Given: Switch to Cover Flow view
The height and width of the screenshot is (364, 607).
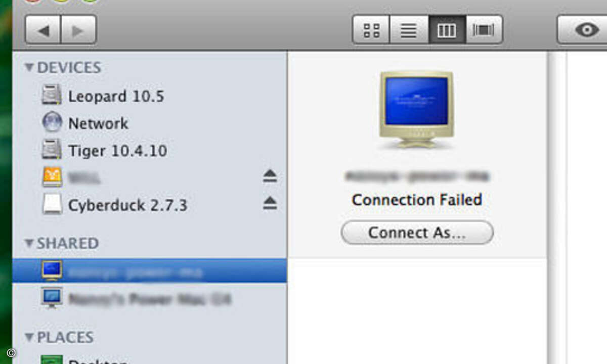Looking at the screenshot, I should pyautogui.click(x=484, y=30).
